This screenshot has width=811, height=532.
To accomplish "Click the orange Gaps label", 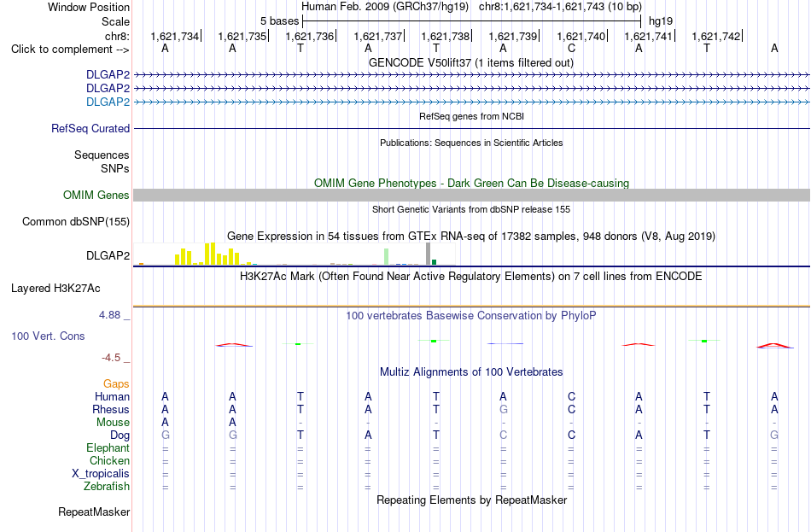I will [x=116, y=384].
